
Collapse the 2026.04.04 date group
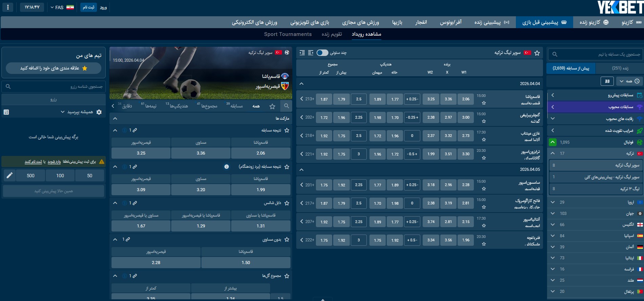[x=301, y=84]
